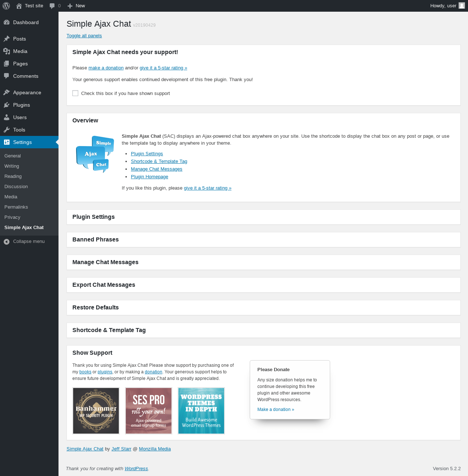
Task: Click the Appearance paintbrush icon
Action: [x=7, y=92]
